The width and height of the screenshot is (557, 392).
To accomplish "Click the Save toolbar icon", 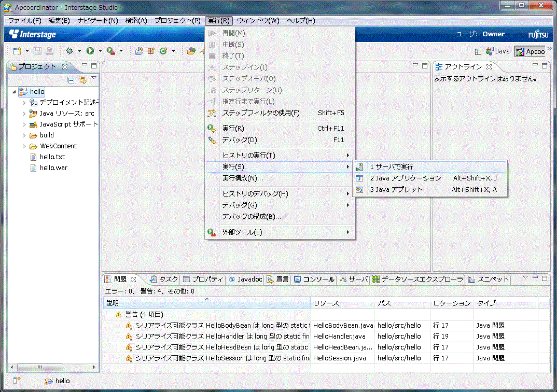I will (37, 51).
